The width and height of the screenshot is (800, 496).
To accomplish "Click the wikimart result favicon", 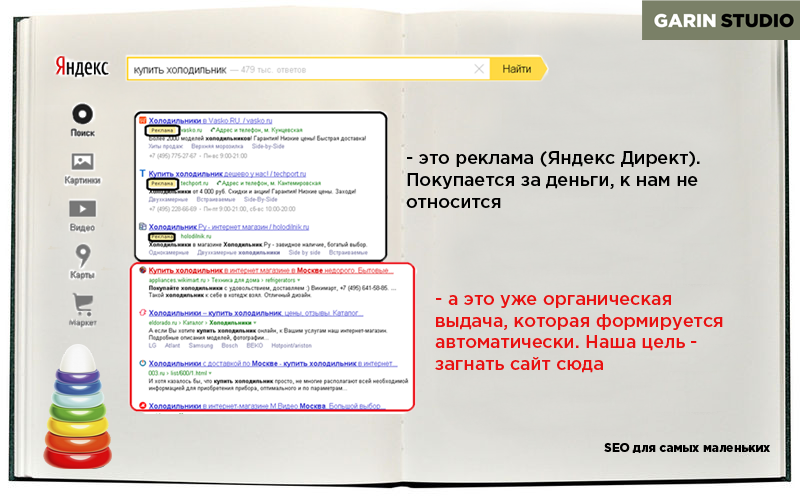I will pos(143,270).
